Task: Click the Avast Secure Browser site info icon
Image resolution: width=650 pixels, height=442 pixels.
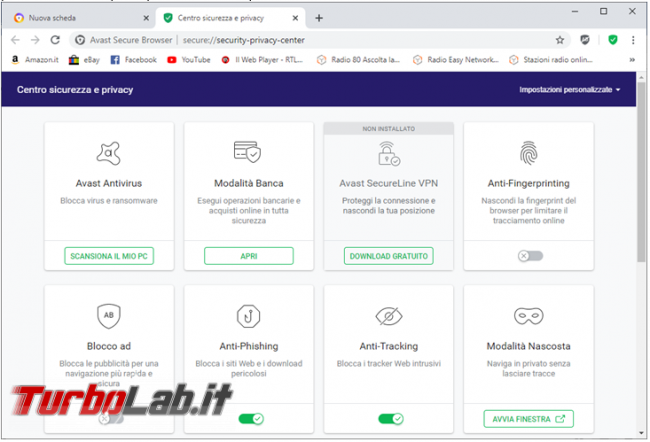Action: pos(80,40)
